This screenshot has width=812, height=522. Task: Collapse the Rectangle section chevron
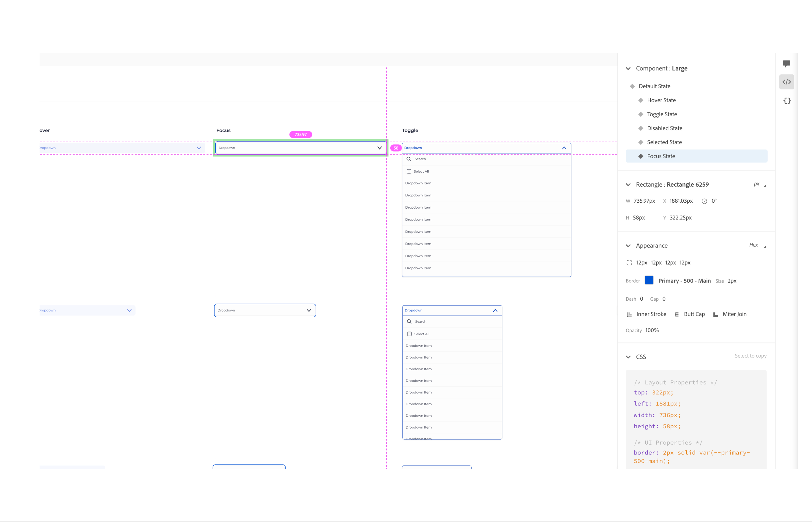coord(628,185)
